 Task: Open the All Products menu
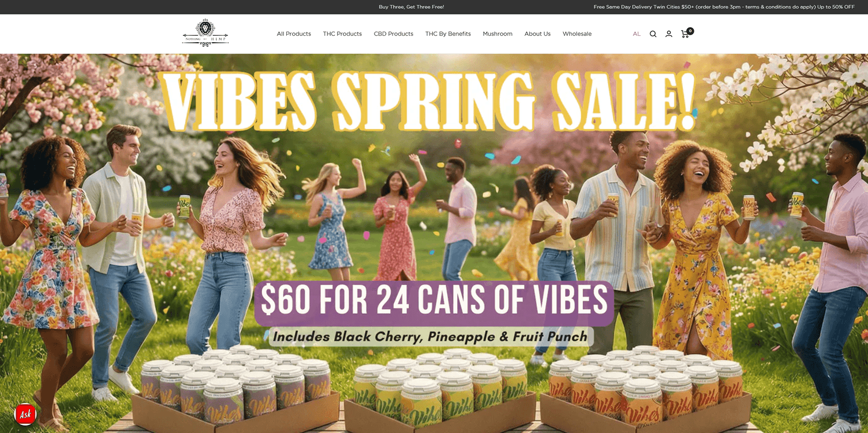point(294,34)
